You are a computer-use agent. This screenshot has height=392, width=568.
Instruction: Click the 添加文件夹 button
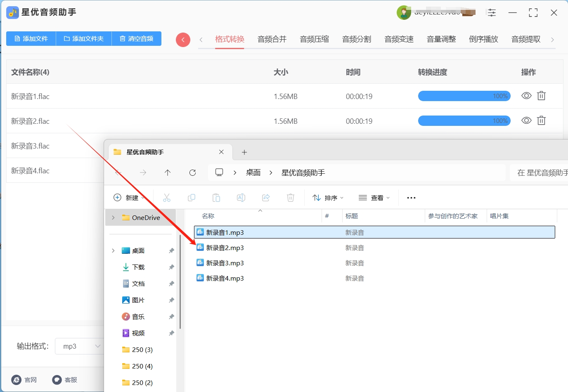click(x=84, y=39)
